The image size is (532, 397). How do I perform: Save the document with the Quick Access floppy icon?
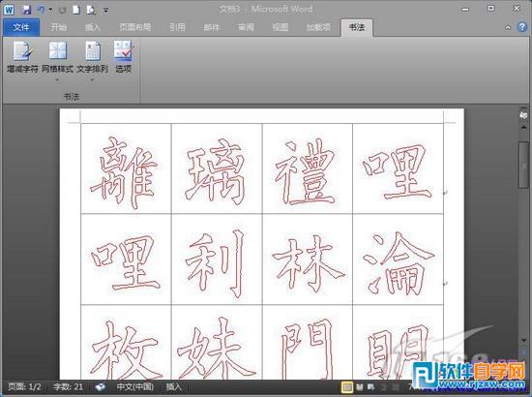pos(26,10)
